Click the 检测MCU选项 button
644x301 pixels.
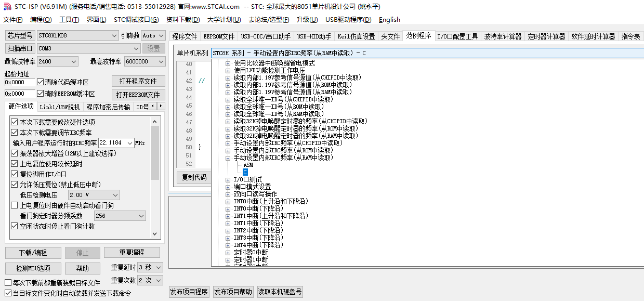tap(33, 268)
